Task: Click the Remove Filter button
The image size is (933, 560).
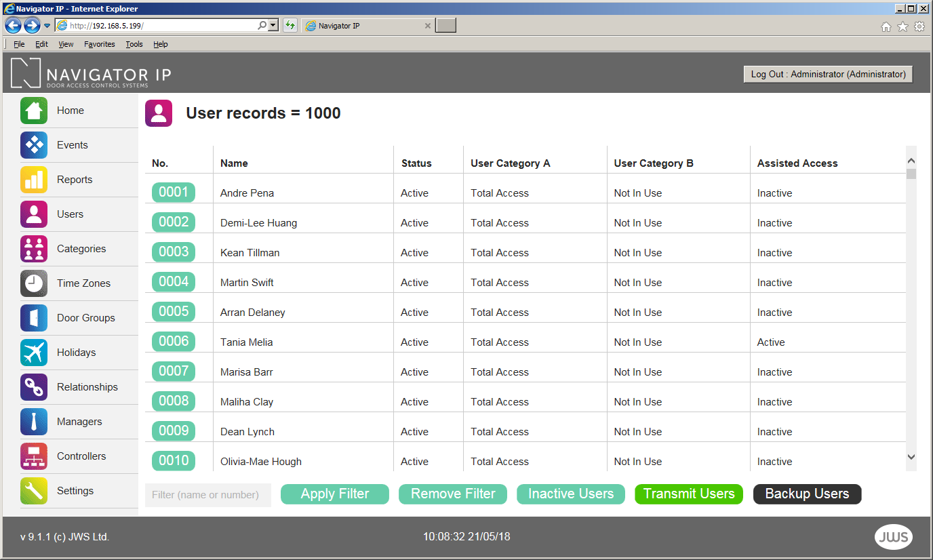Action: pos(453,494)
